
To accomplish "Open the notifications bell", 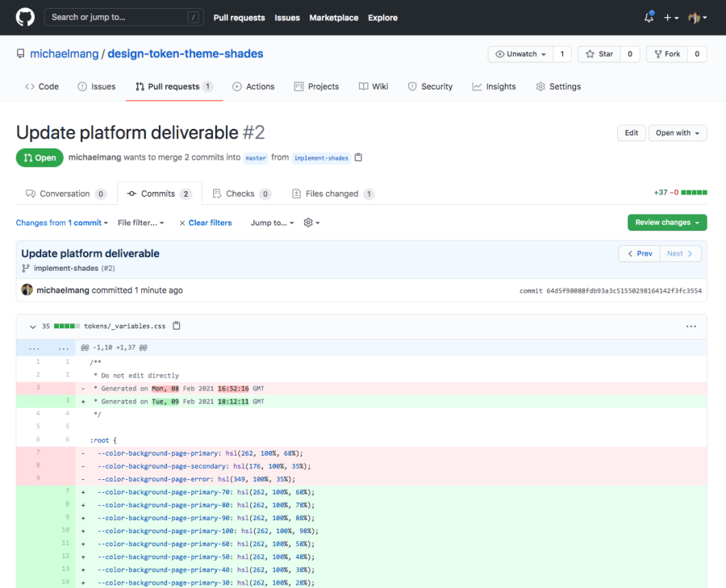I will coord(649,17).
